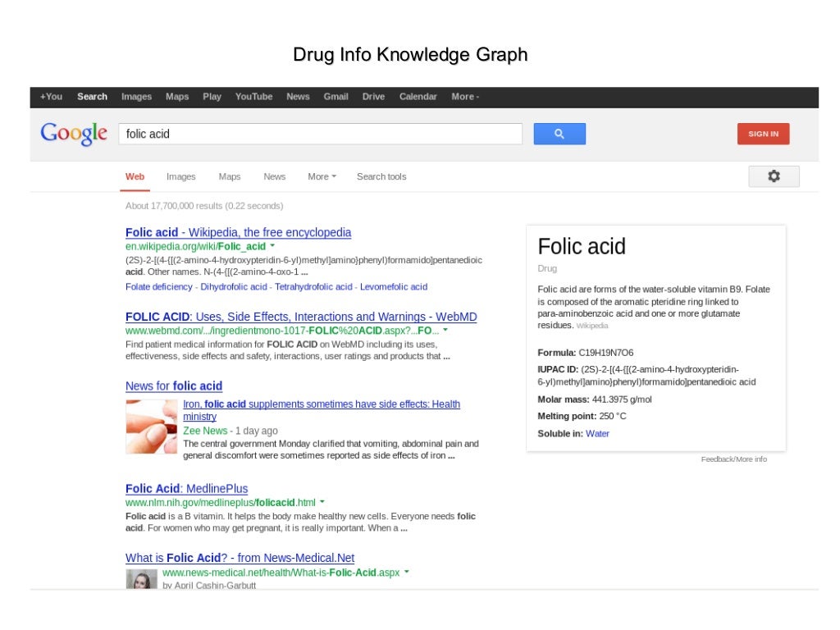Open Folic Acid: MedlinePlus result
Viewport: 840px width, 630px height.
click(186, 489)
